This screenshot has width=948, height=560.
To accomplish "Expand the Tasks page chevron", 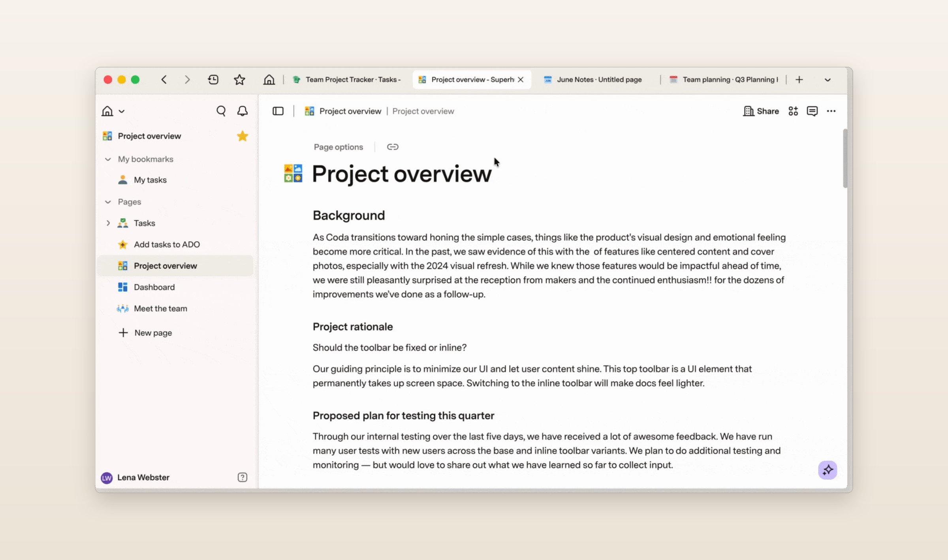I will (x=108, y=223).
